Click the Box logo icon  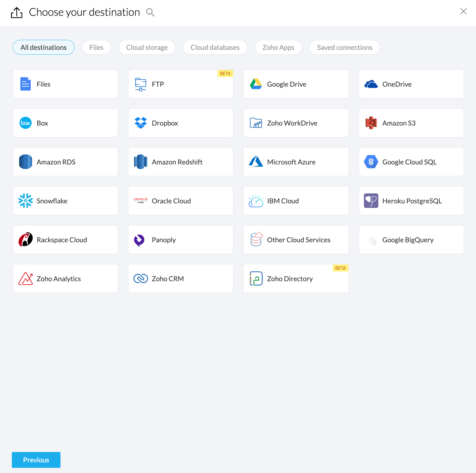(x=26, y=123)
